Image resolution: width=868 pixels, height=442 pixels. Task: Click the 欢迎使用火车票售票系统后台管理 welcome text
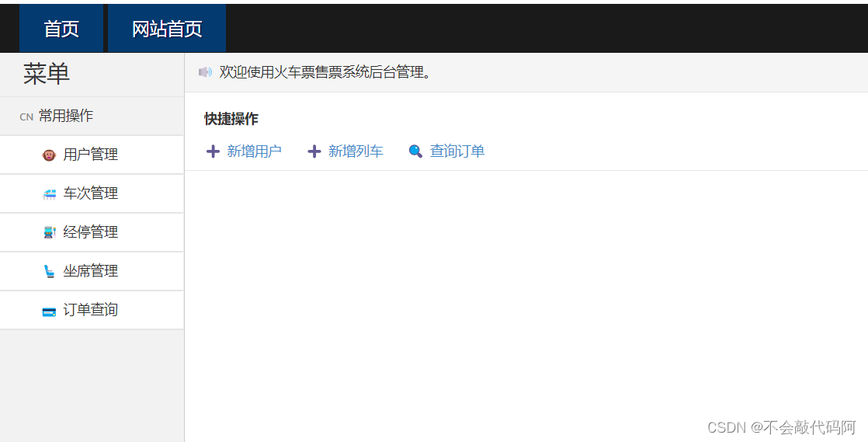pos(325,72)
